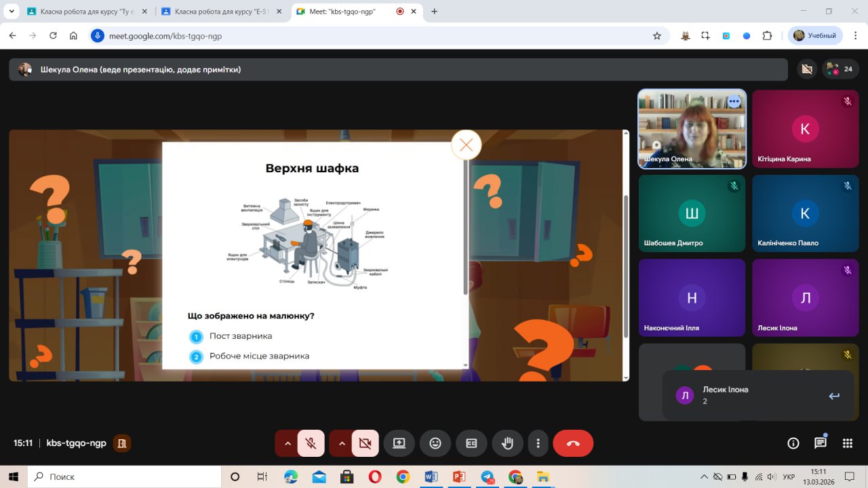Open the activities grid icon
Viewport: 868px width, 488px height.
(847, 443)
